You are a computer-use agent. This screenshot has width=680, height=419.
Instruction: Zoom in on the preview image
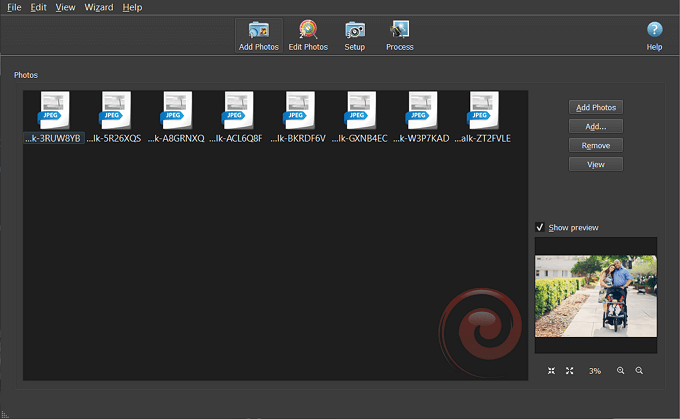pyautogui.click(x=621, y=370)
